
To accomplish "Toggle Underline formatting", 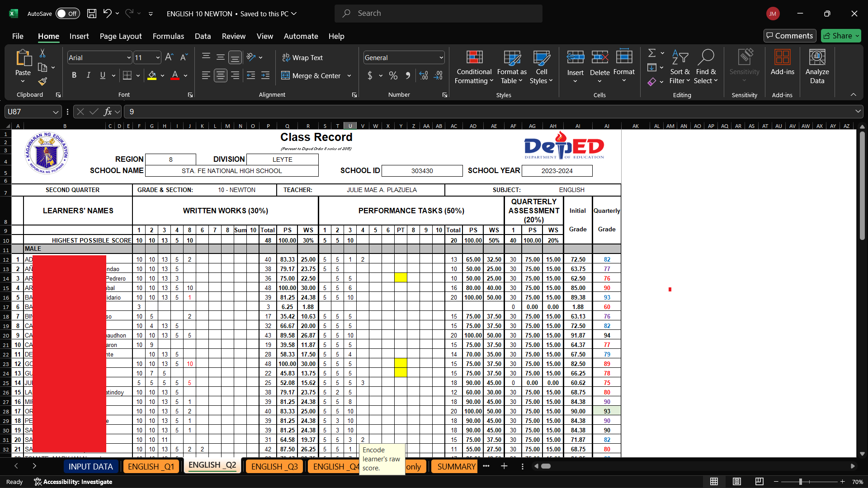I will click(x=103, y=75).
